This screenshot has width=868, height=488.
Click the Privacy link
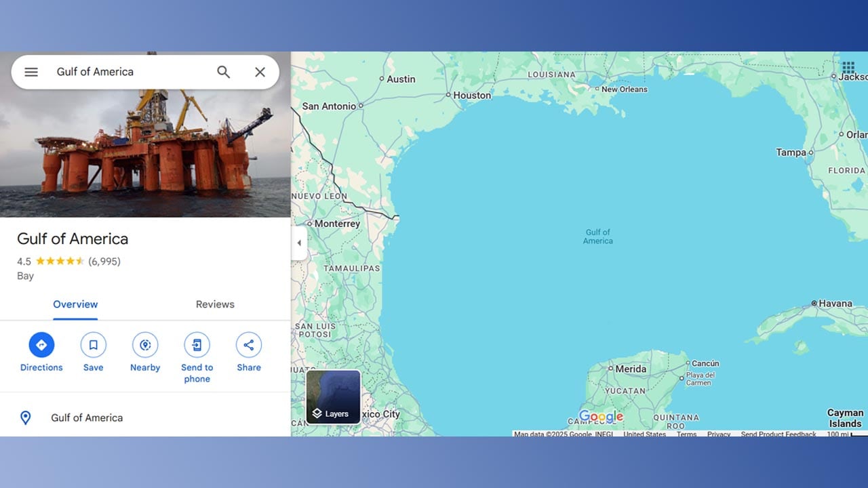[x=719, y=434]
